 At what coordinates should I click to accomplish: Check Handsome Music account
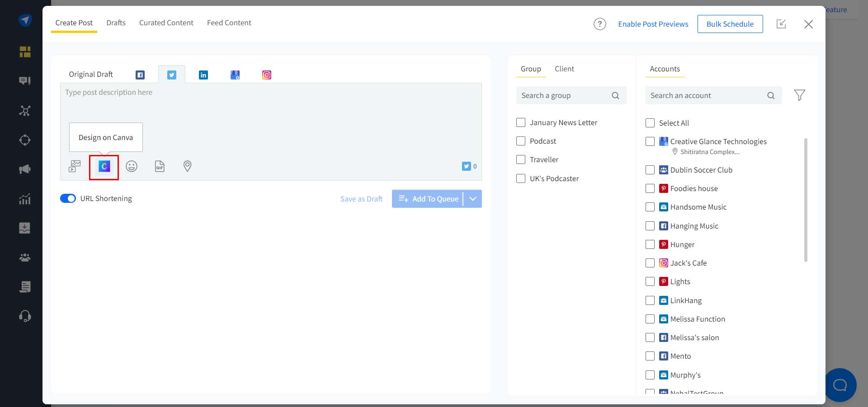(x=650, y=207)
